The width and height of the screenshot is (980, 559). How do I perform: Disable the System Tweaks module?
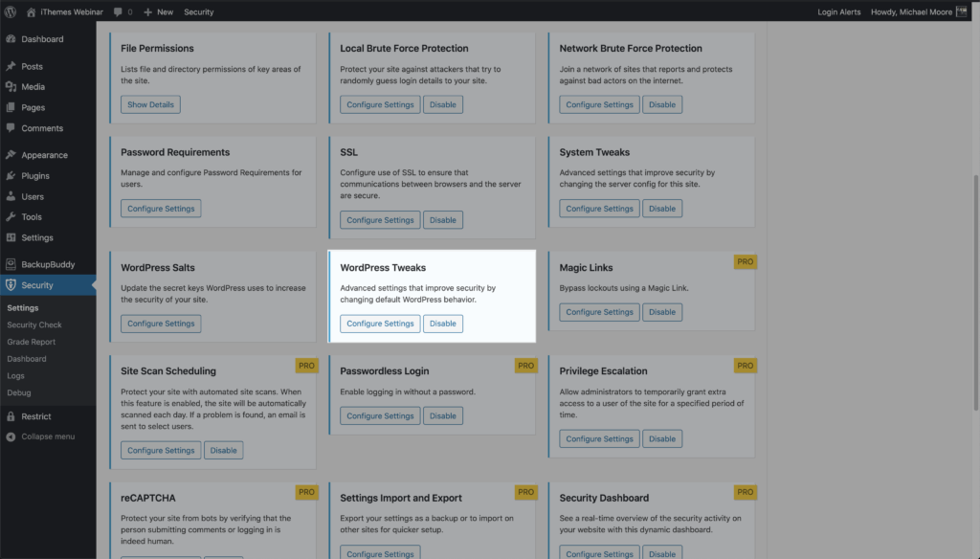coord(662,209)
